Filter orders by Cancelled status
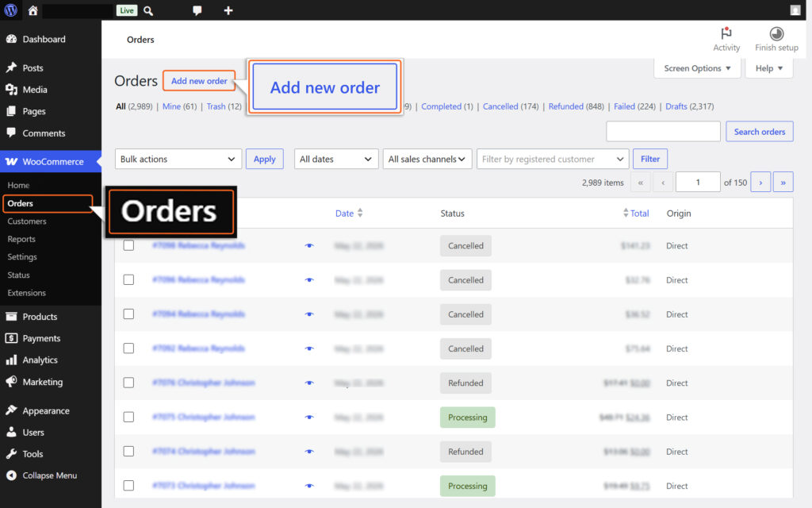The height and width of the screenshot is (508, 812). 500,106
